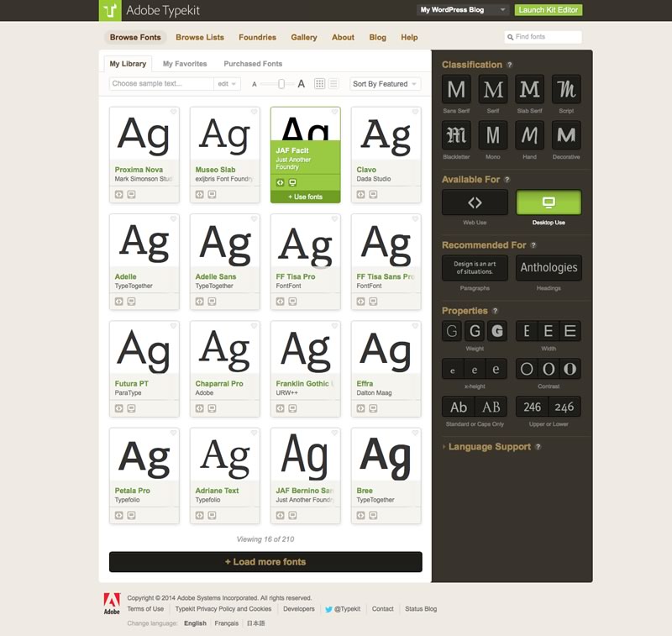Toggle the Desktop Use filter
The height and width of the screenshot is (636, 672).
(549, 202)
